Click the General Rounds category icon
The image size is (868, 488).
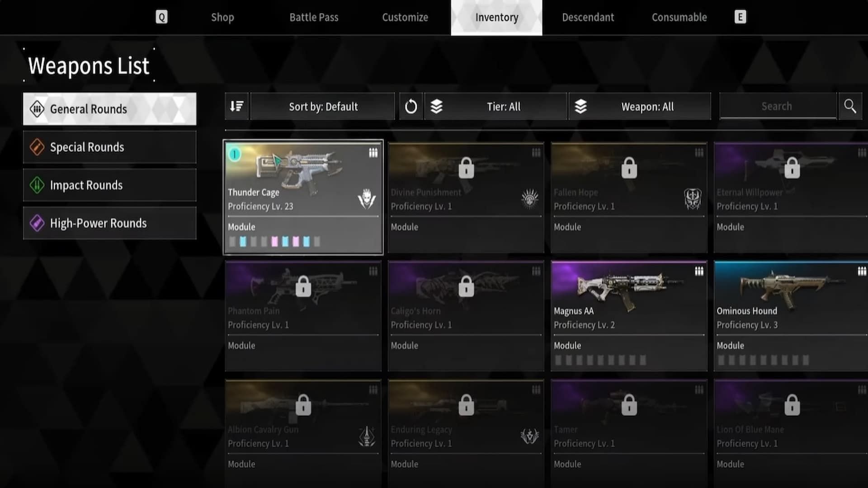coord(36,109)
